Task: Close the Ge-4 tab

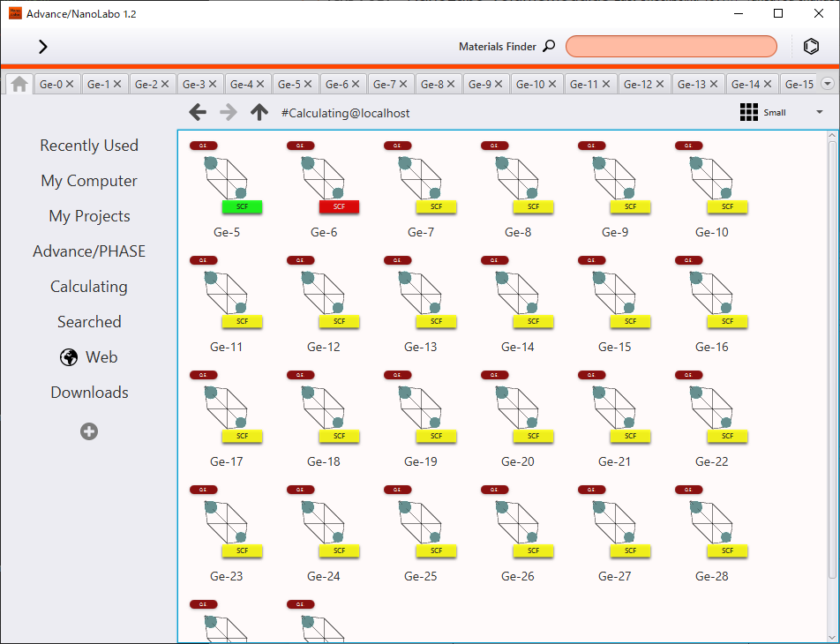Action: coord(260,84)
